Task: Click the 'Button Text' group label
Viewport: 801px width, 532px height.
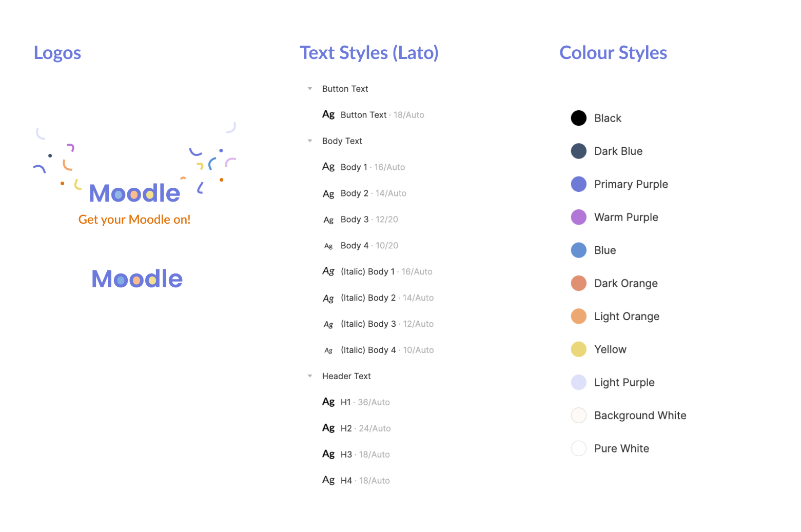Action: tap(345, 89)
